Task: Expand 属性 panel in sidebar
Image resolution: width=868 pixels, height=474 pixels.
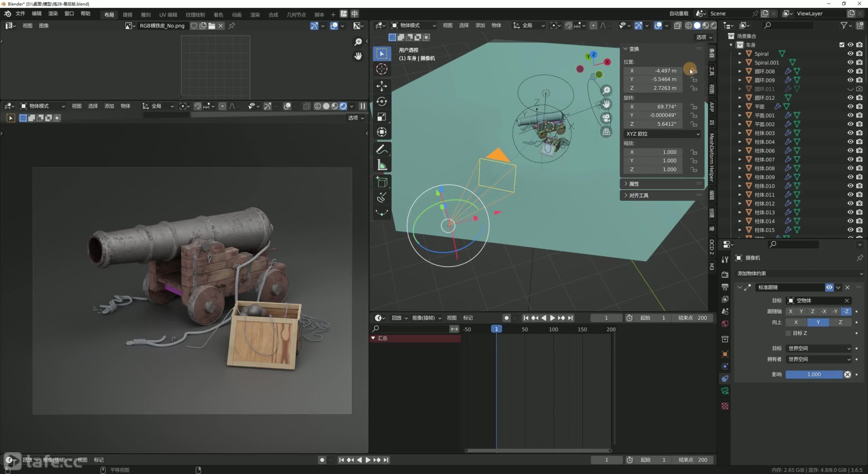Action: (663, 184)
